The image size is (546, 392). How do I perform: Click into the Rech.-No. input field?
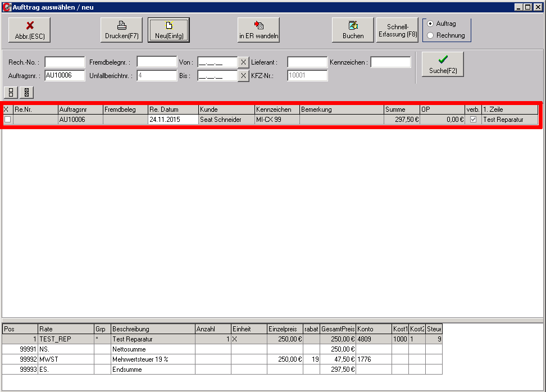coord(65,62)
